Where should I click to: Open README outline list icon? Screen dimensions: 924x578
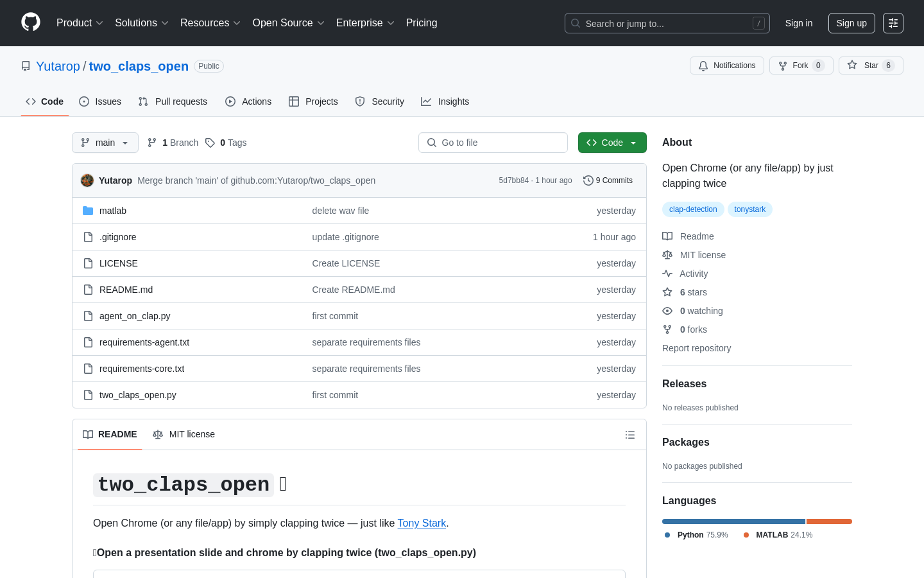click(630, 435)
